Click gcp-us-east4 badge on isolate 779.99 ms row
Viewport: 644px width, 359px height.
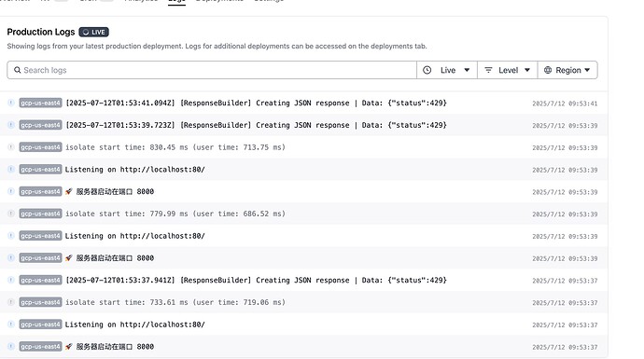click(40, 214)
